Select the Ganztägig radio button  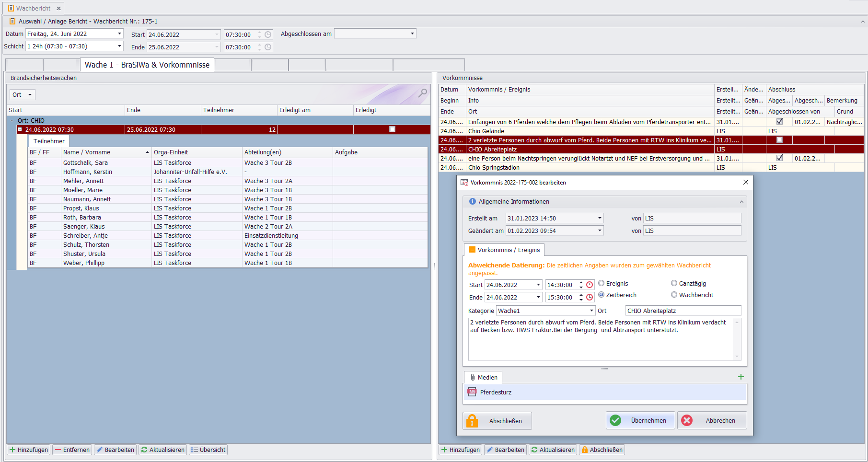tap(674, 283)
